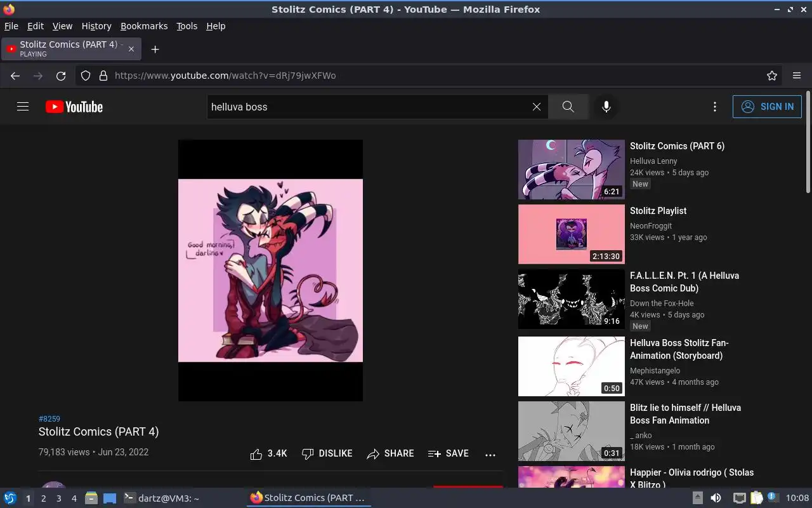Open the desktop start menu icon
This screenshot has width=812, height=508.
coord(10,498)
